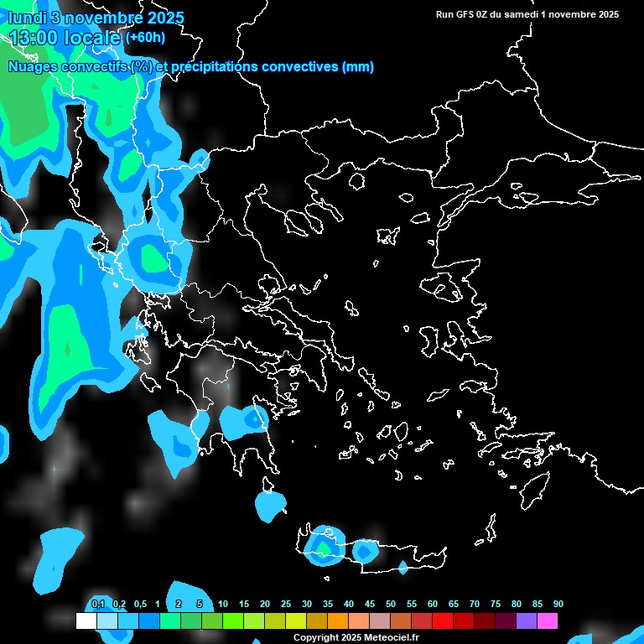Image resolution: width=644 pixels, height=644 pixels.
Task: Pick the orange swatch in the color scale
Action: click(337, 621)
